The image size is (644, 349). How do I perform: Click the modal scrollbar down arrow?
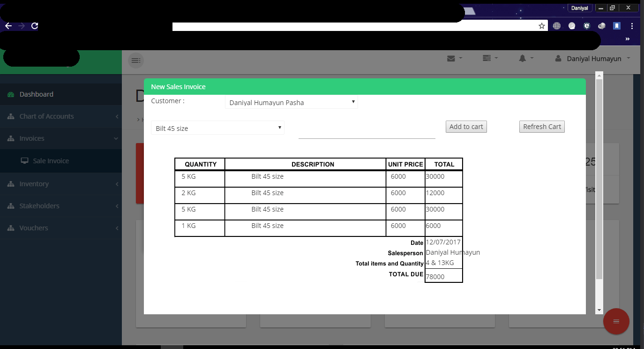(x=599, y=310)
